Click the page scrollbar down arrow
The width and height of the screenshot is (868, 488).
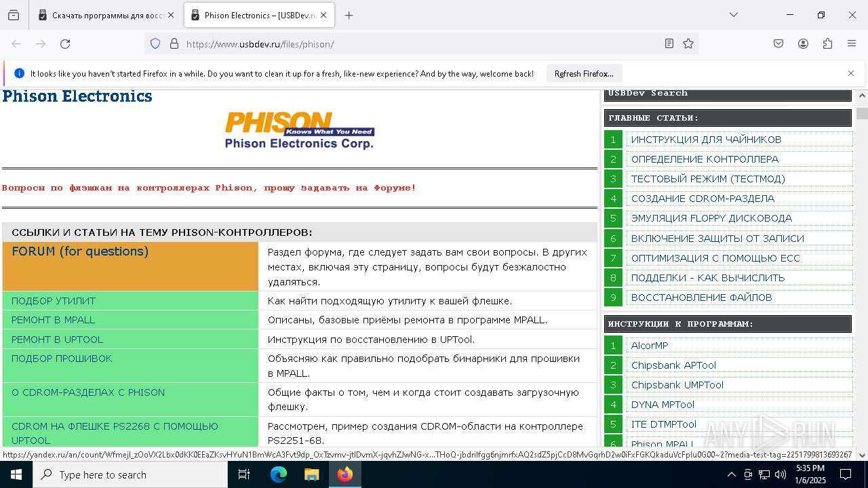pyautogui.click(x=862, y=455)
